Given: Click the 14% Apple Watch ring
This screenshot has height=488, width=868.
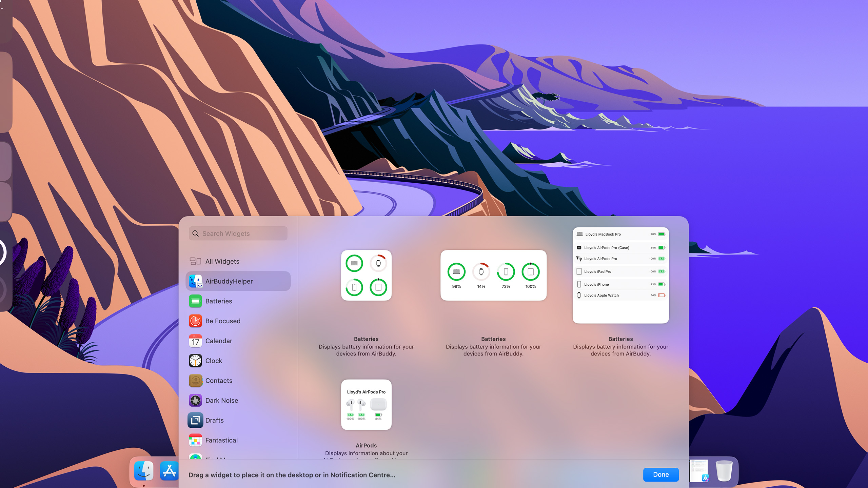Looking at the screenshot, I should tap(481, 271).
